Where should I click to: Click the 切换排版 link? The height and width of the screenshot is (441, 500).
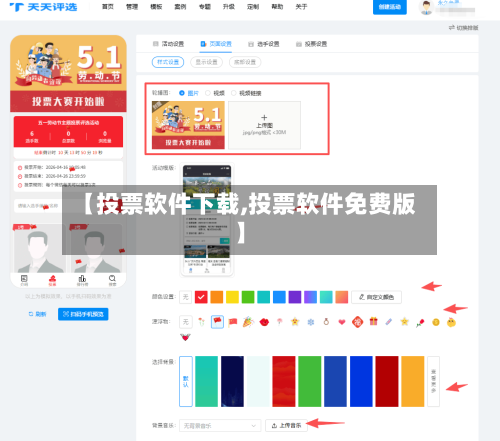464,28
